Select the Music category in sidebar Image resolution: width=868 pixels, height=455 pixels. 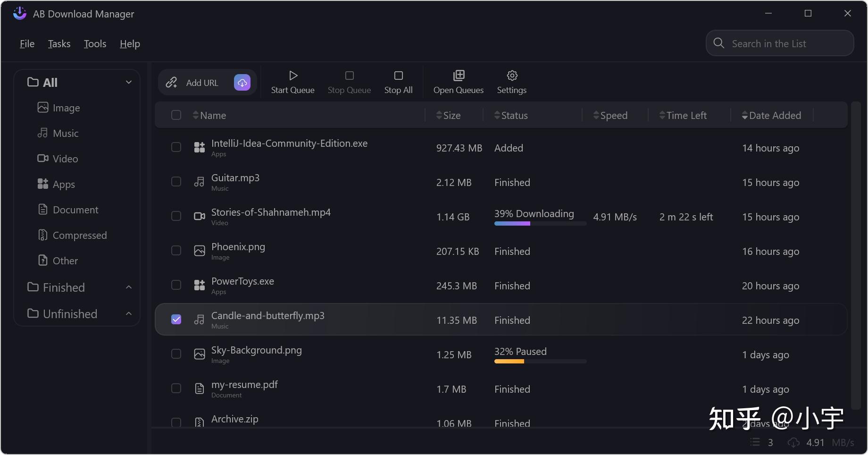click(x=58, y=133)
